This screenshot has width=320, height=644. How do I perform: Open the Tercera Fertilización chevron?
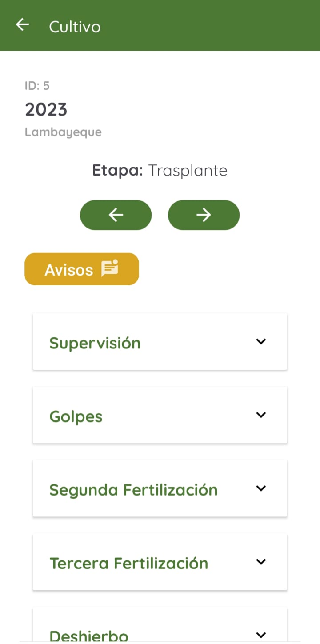pos(261,561)
